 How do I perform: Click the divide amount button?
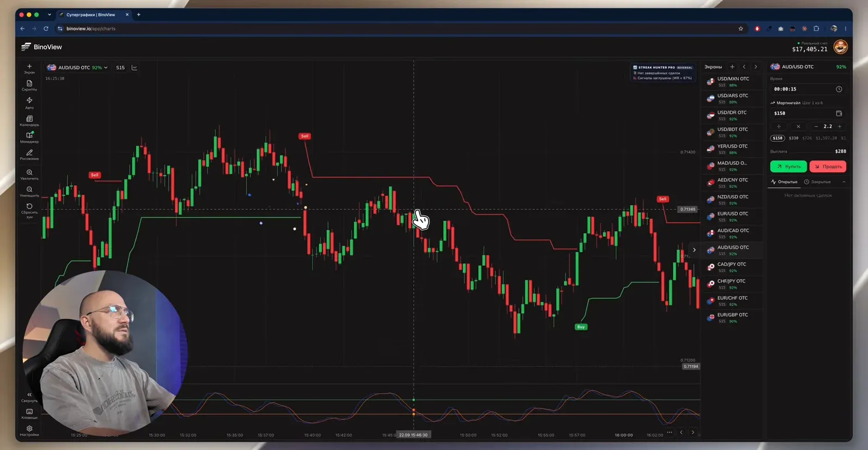(x=778, y=126)
